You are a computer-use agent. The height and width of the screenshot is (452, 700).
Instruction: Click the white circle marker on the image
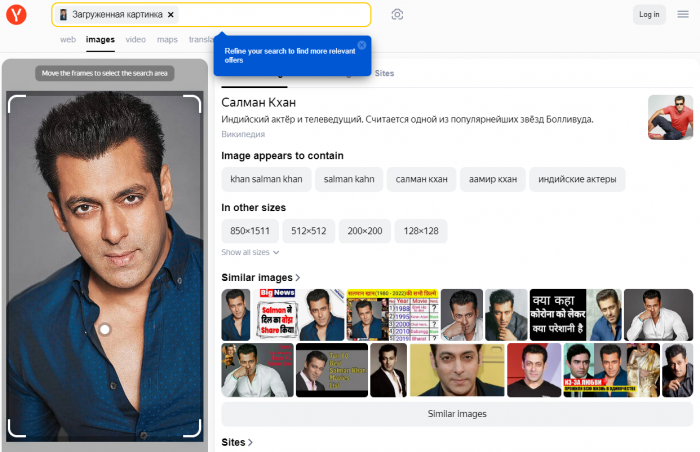[104, 329]
